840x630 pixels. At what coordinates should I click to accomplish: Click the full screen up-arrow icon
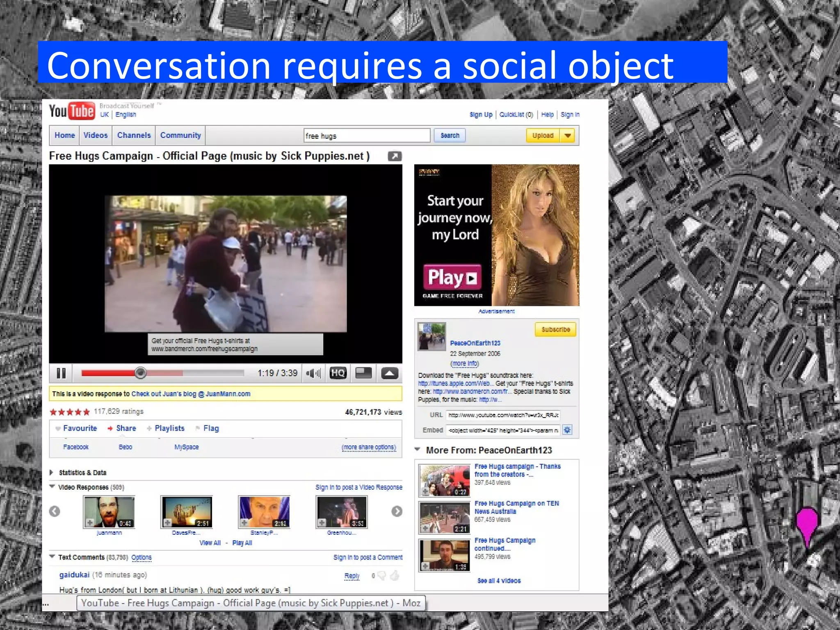coord(390,373)
